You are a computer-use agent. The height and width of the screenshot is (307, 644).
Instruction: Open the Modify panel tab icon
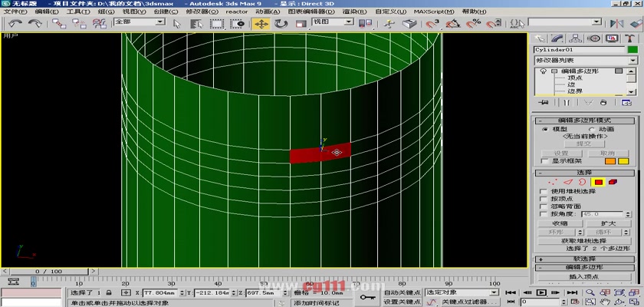557,38
